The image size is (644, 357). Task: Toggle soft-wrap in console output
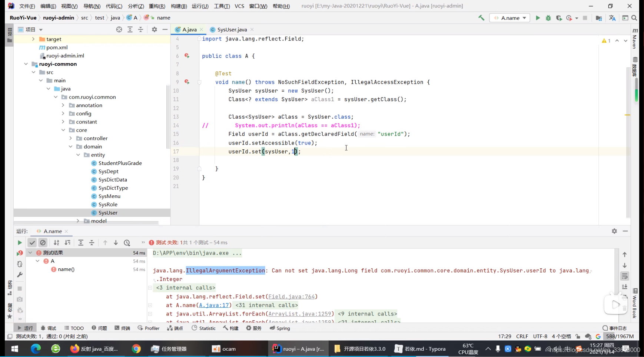point(625,276)
